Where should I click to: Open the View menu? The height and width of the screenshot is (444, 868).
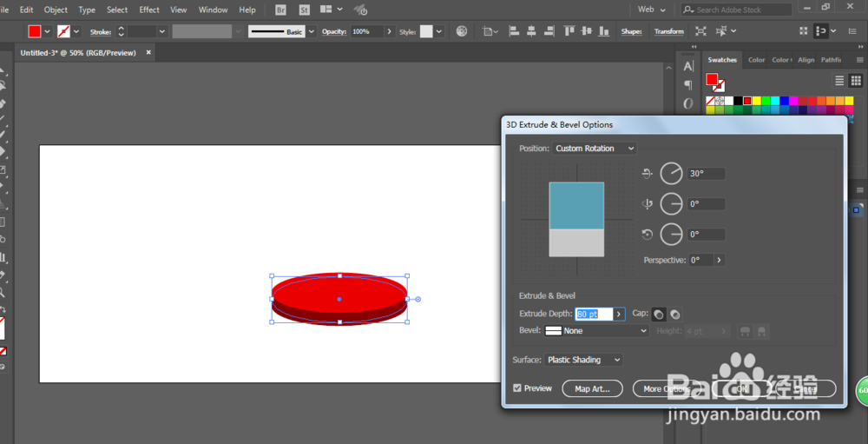[178, 10]
